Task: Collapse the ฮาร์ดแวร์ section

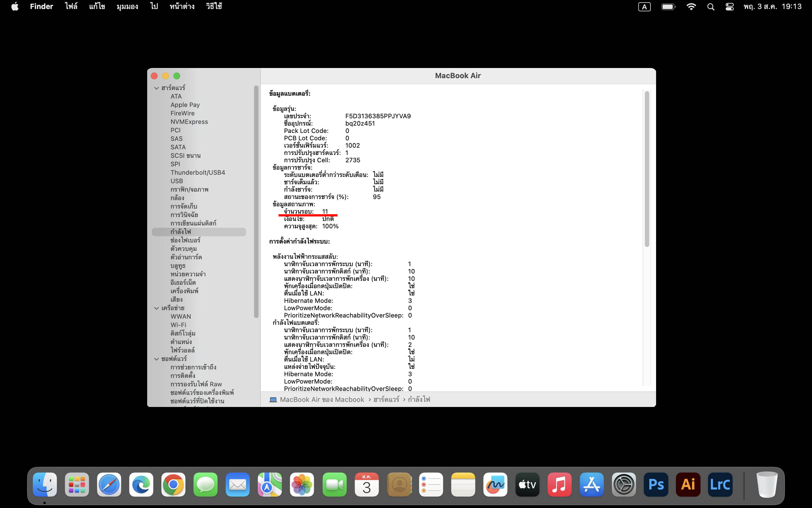Action: point(156,88)
